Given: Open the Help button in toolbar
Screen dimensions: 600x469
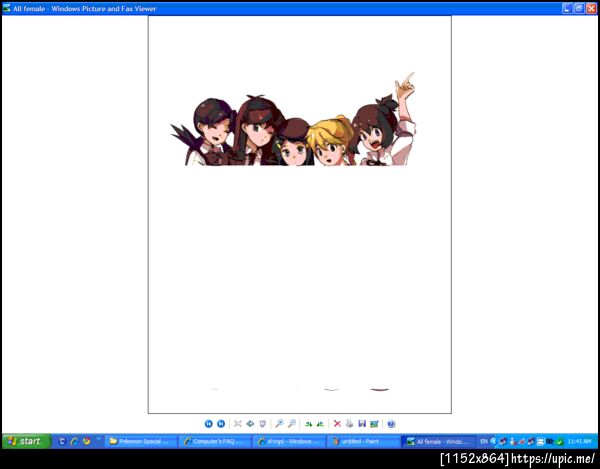Looking at the screenshot, I should point(391,423).
